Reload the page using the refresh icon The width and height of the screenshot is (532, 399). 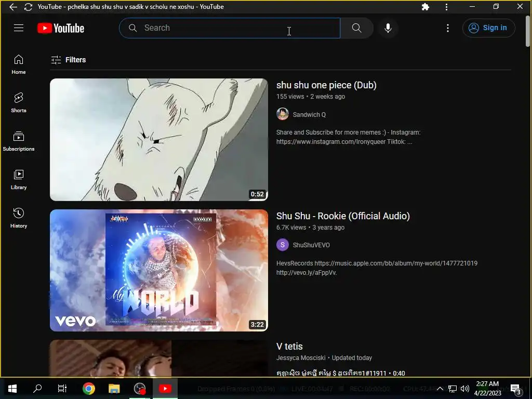click(x=28, y=7)
